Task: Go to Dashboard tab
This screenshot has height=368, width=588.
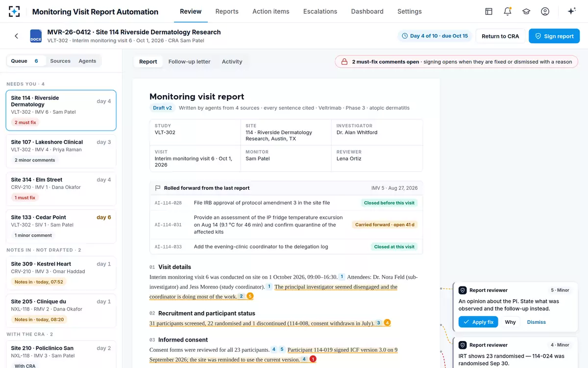Action: [x=367, y=11]
